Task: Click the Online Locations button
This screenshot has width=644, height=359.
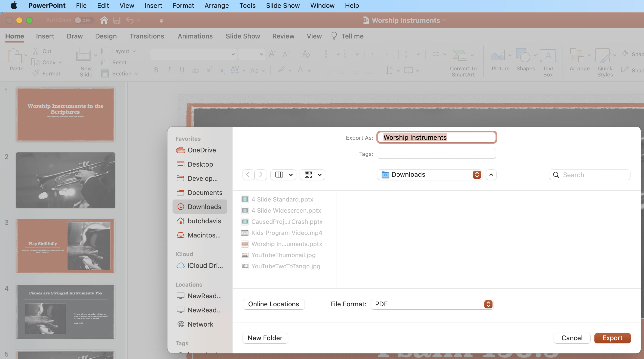Action: click(273, 304)
